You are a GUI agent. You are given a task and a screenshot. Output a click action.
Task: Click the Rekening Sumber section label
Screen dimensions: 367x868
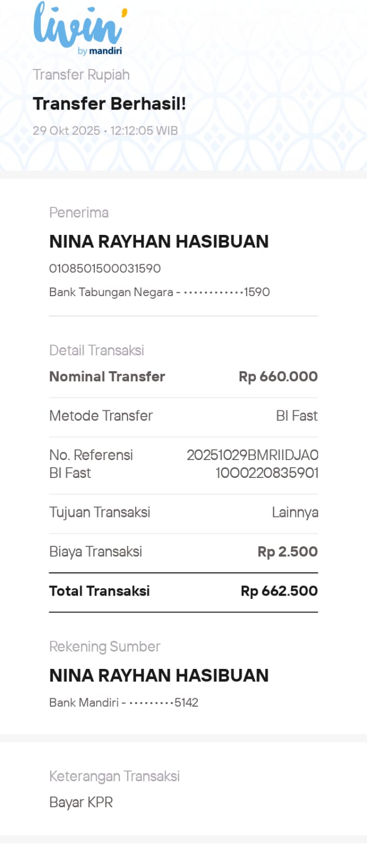105,647
